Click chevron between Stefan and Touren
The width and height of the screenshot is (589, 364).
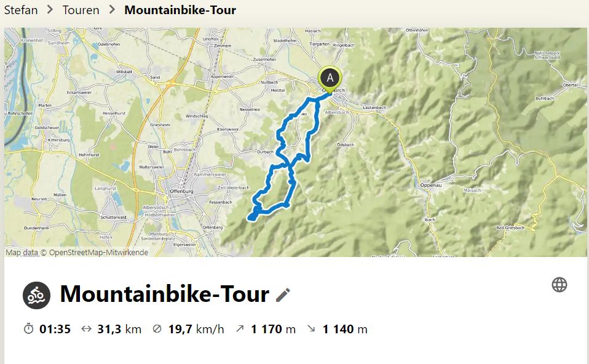click(50, 10)
